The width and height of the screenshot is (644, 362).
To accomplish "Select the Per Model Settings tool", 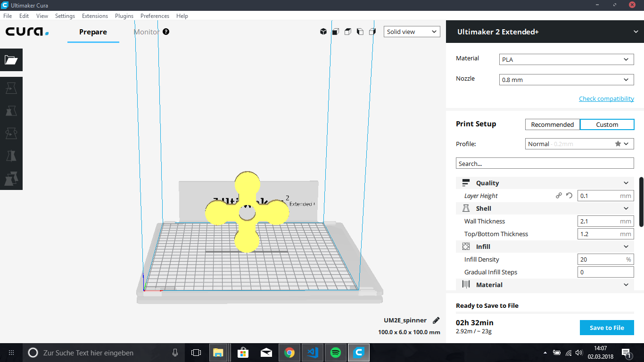I will (11, 179).
